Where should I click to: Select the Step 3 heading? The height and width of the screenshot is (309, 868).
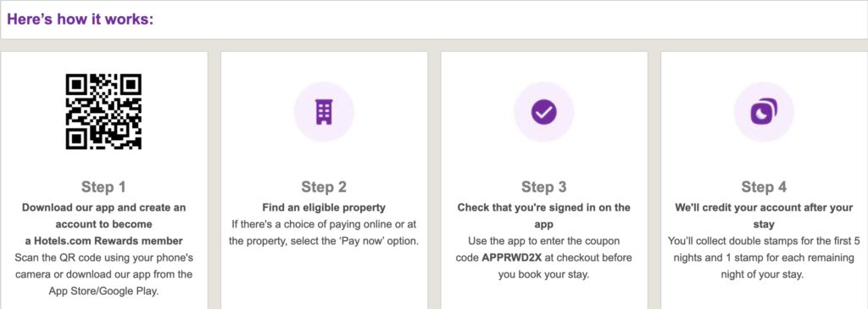(543, 187)
